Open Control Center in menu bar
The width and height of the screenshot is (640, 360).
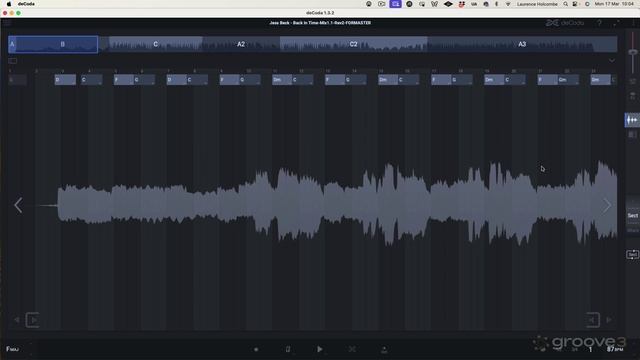tap(575, 4)
